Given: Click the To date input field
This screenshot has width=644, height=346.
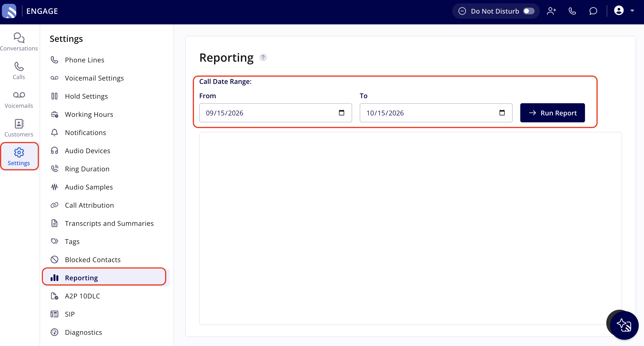Looking at the screenshot, I should pyautogui.click(x=436, y=113).
